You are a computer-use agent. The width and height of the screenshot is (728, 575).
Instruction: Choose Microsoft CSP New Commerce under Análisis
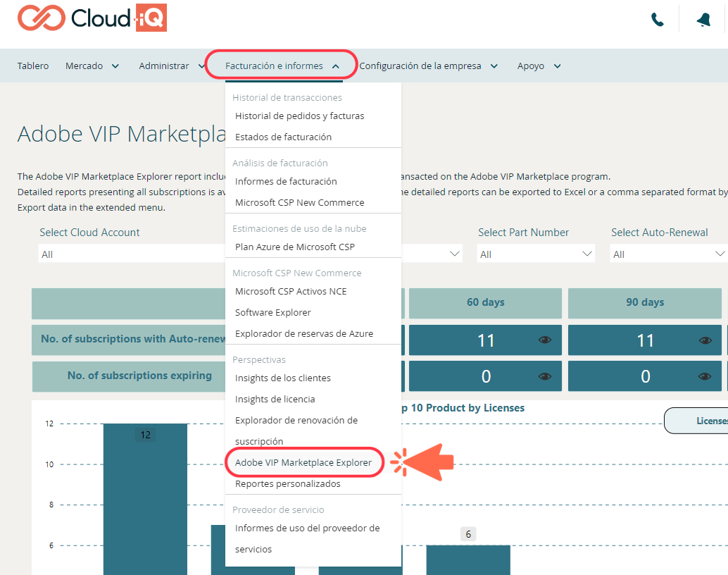click(x=299, y=203)
